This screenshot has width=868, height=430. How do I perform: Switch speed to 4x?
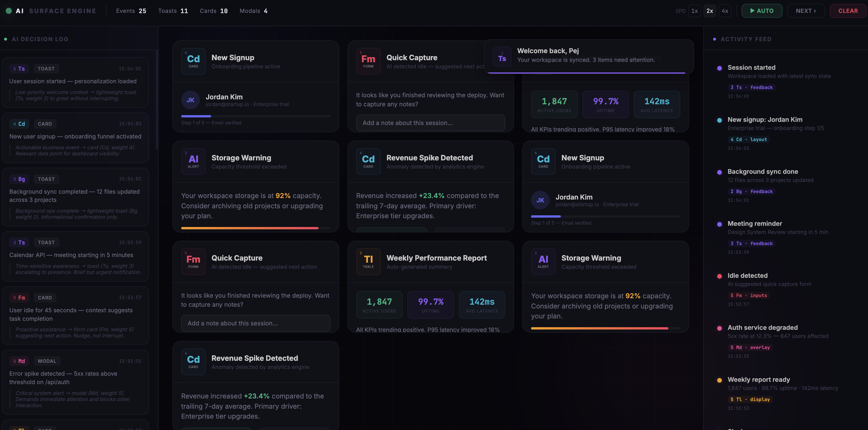pyautogui.click(x=725, y=11)
